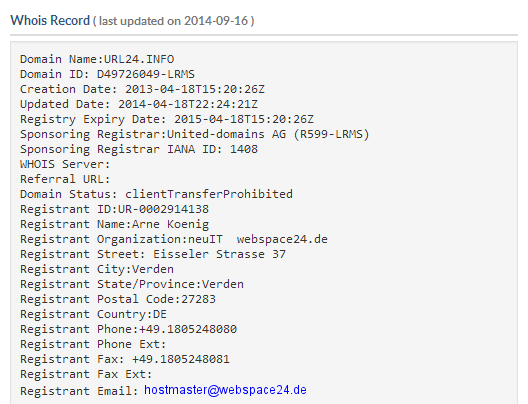Image resolution: width=528 pixels, height=404 pixels.
Task: Click the Registrant City Verden line
Action: [x=97, y=269]
